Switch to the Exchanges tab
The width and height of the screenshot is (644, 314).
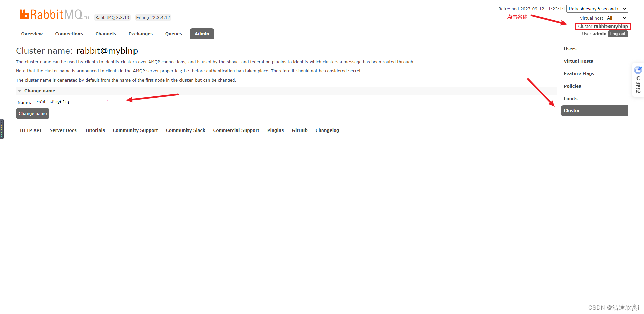[141, 34]
